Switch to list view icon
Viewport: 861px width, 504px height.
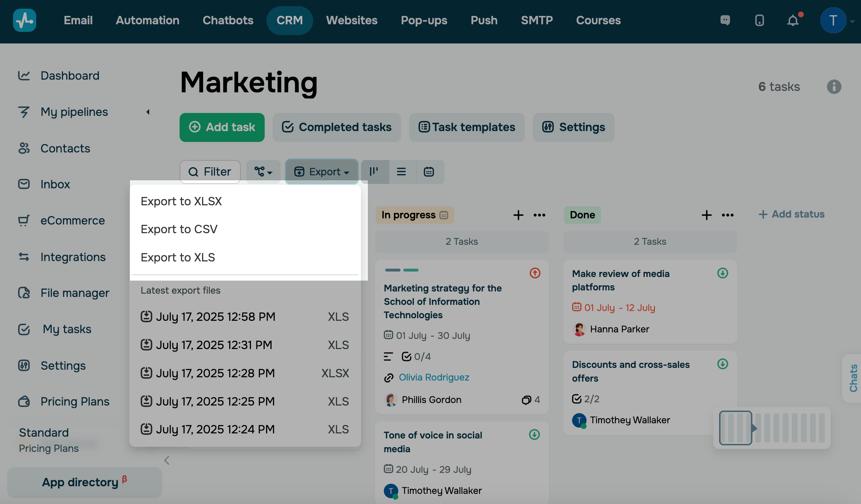pos(401,172)
